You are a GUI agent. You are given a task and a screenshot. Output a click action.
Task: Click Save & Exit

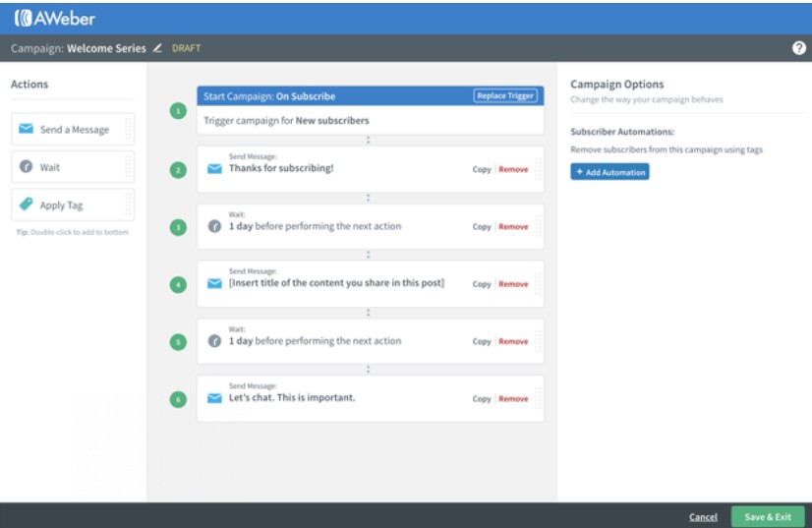point(768,516)
